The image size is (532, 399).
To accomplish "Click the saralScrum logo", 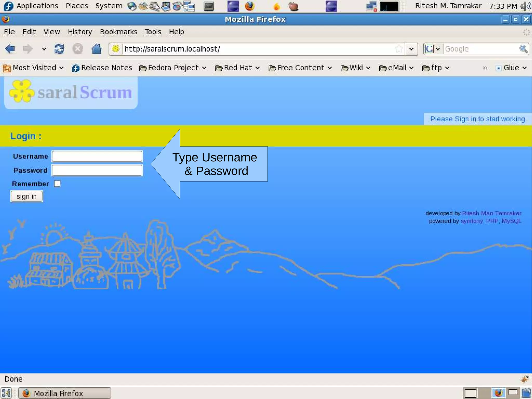I will [71, 92].
